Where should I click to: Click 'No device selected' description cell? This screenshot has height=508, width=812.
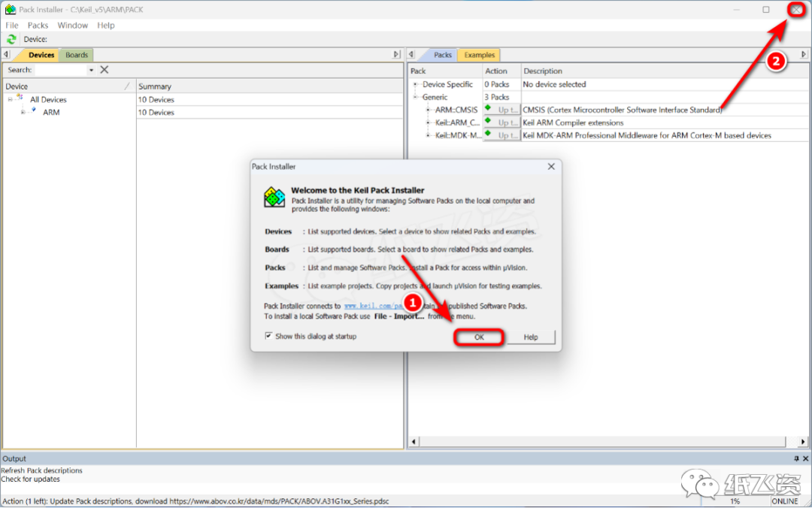click(x=554, y=84)
